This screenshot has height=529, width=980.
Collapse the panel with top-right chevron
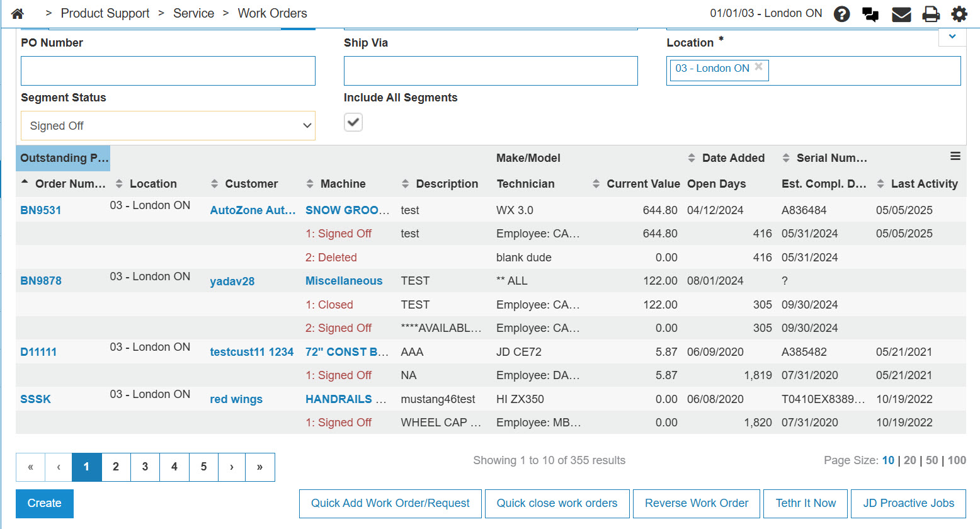coord(952,37)
